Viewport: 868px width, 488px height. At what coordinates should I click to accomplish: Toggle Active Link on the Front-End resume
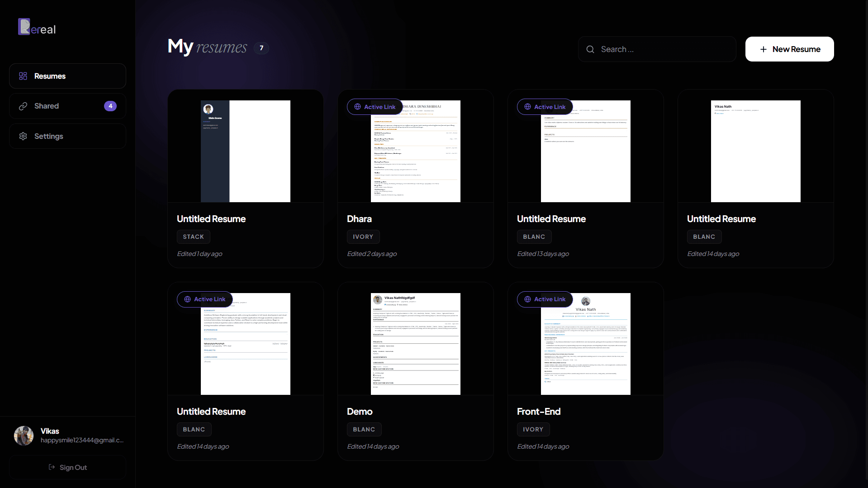click(x=544, y=299)
